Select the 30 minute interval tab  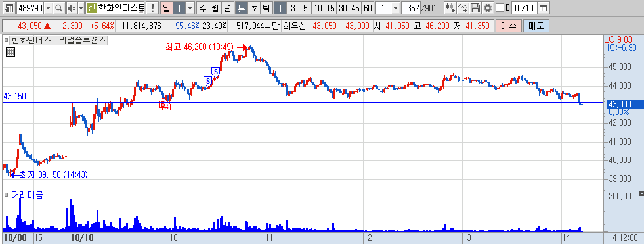343,7
